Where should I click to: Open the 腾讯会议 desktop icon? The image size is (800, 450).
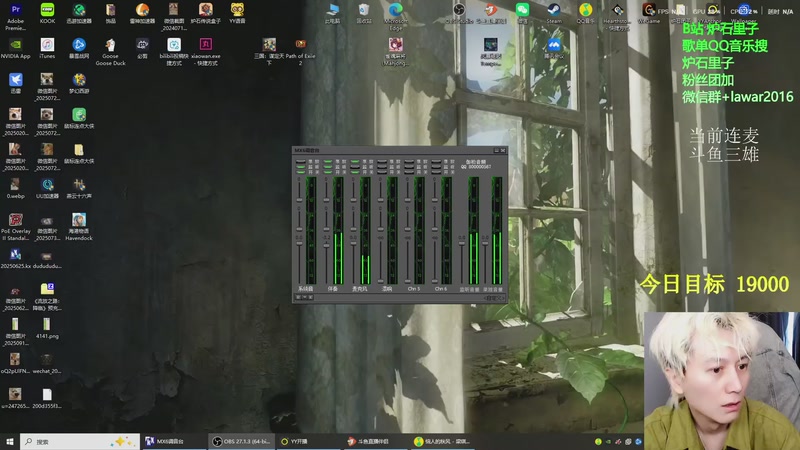(x=554, y=48)
